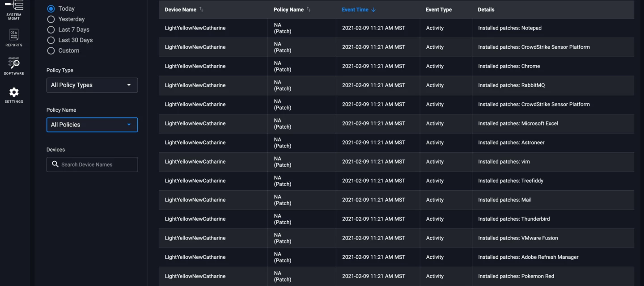
Task: Select Installed patches: Microsoft Excel row
Action: (396, 123)
